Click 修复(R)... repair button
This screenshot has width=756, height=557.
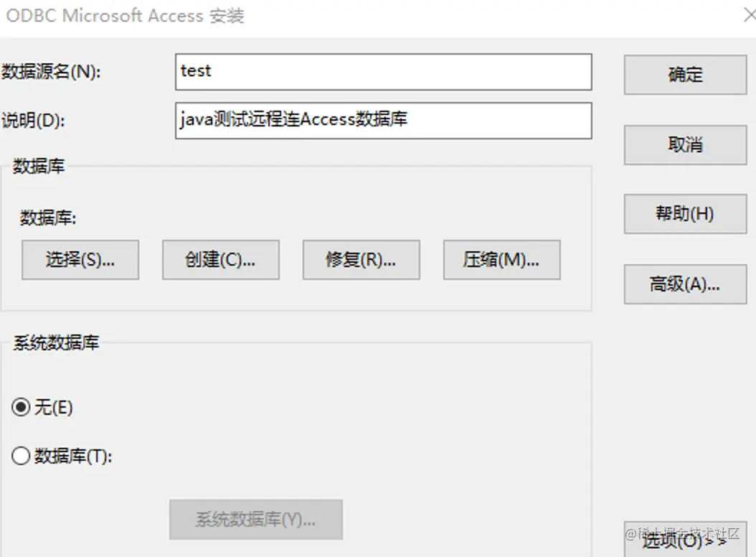point(361,260)
